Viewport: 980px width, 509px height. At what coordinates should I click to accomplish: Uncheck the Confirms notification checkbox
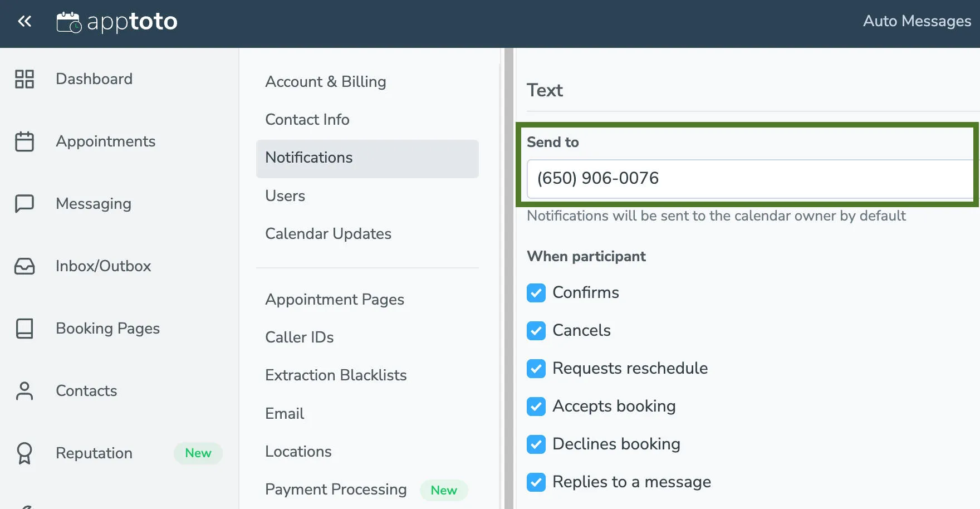pyautogui.click(x=536, y=293)
